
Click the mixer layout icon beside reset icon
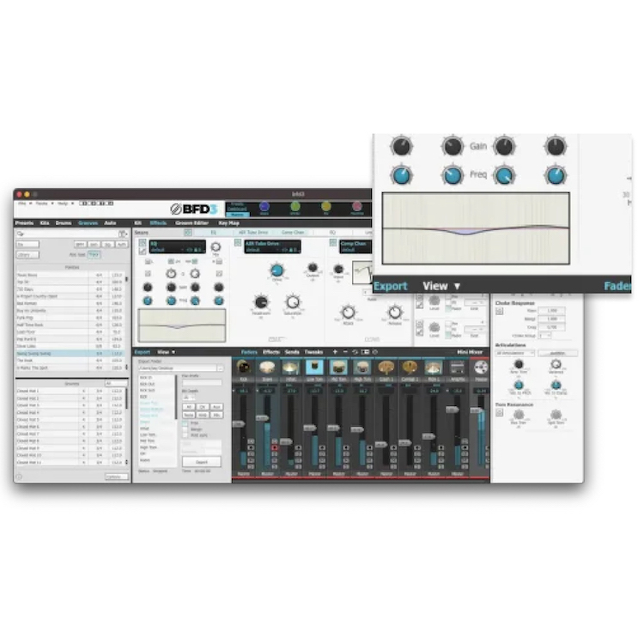click(365, 352)
